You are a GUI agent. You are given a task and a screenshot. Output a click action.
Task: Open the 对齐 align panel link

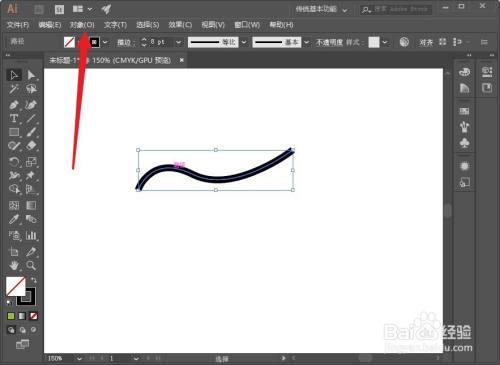pos(426,42)
